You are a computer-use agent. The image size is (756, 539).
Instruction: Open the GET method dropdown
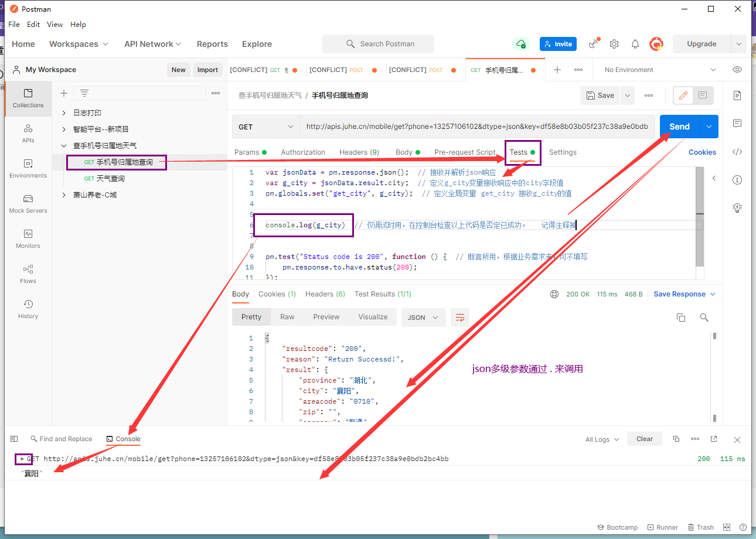(x=266, y=127)
